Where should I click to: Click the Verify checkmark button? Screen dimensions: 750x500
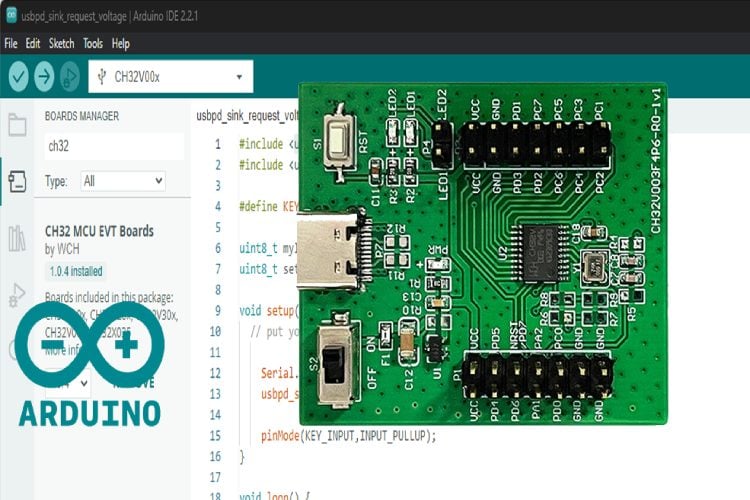point(18,76)
